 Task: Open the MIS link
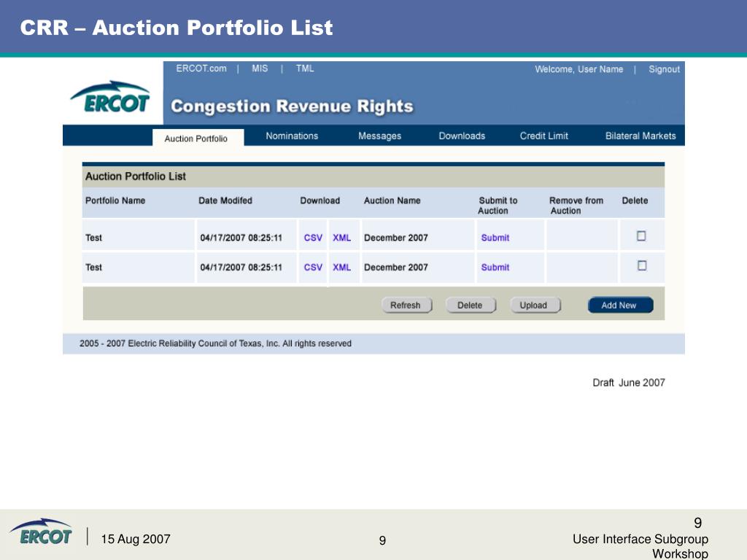pyautogui.click(x=260, y=69)
